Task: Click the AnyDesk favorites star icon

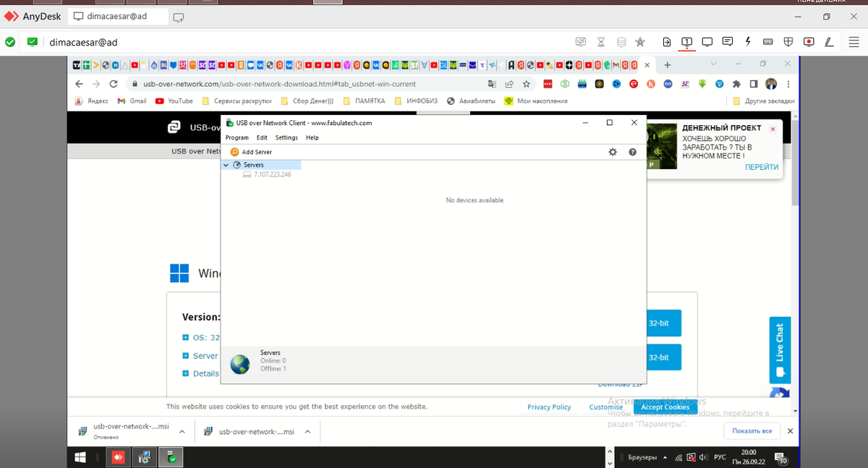Action: click(640, 42)
